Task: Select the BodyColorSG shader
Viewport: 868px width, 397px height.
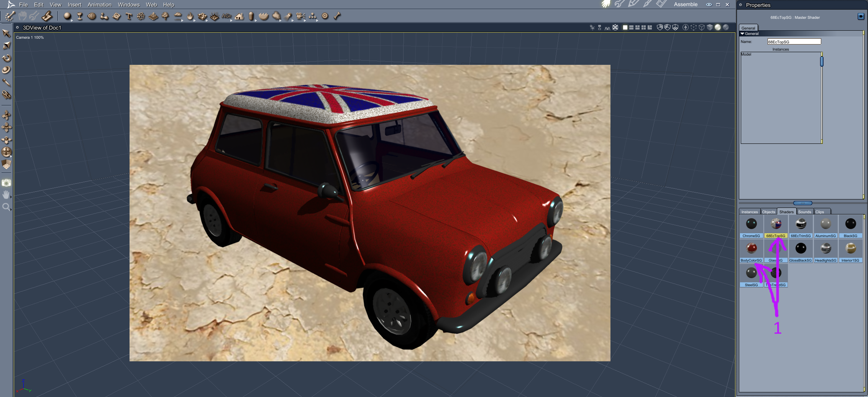Action: [751, 251]
